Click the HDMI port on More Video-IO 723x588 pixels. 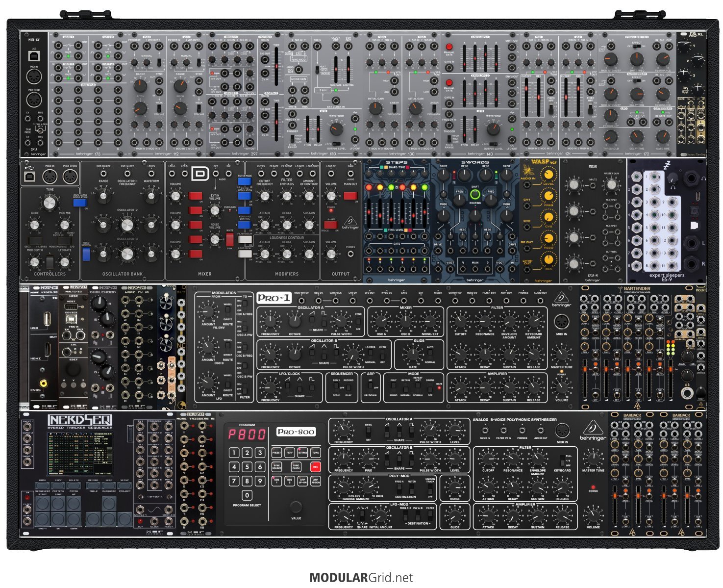pos(47,349)
